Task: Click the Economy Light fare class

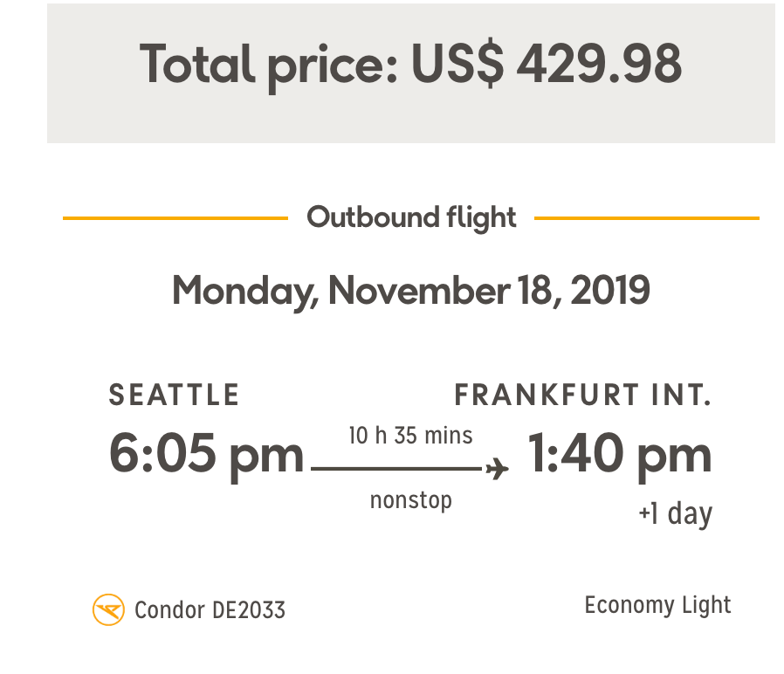Action: pyautogui.click(x=657, y=605)
